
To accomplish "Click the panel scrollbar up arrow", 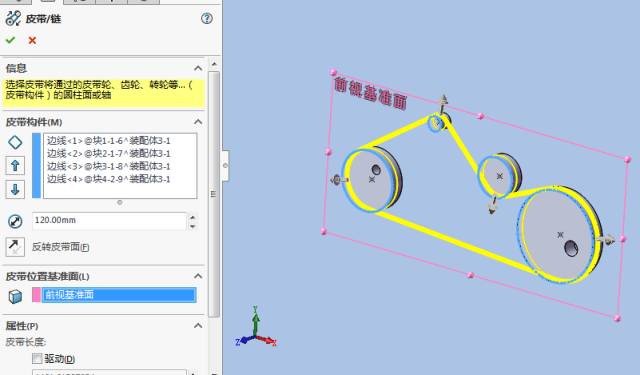I will [x=214, y=64].
